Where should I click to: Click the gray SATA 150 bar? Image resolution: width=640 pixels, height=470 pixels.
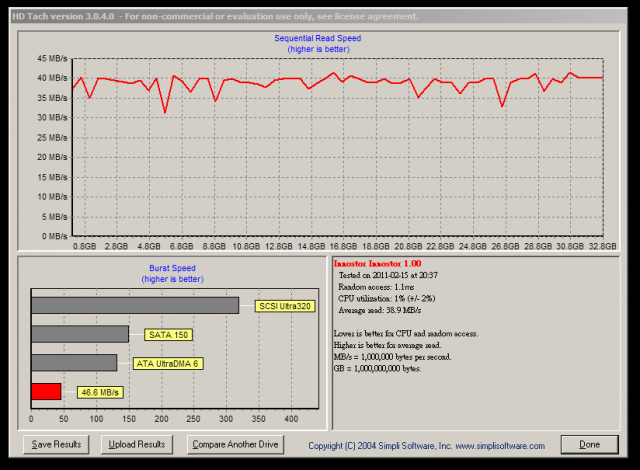pyautogui.click(x=80, y=334)
